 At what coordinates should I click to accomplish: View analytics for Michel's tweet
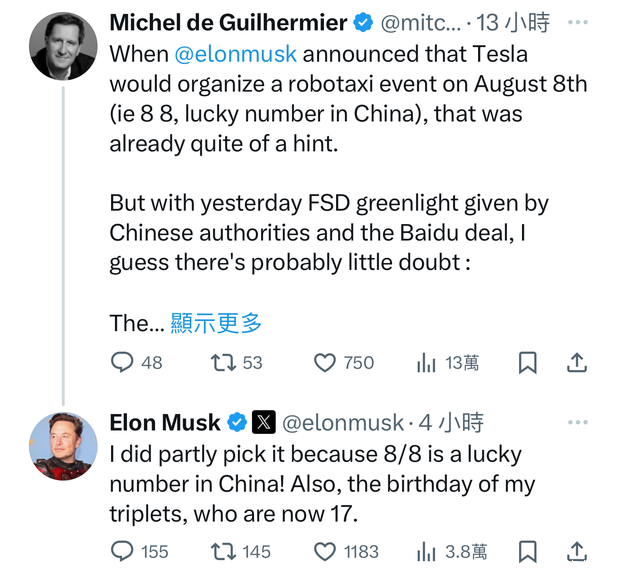pos(427,362)
